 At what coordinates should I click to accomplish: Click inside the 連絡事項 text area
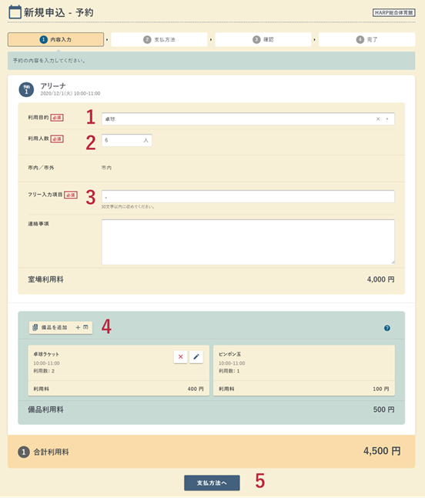click(248, 242)
